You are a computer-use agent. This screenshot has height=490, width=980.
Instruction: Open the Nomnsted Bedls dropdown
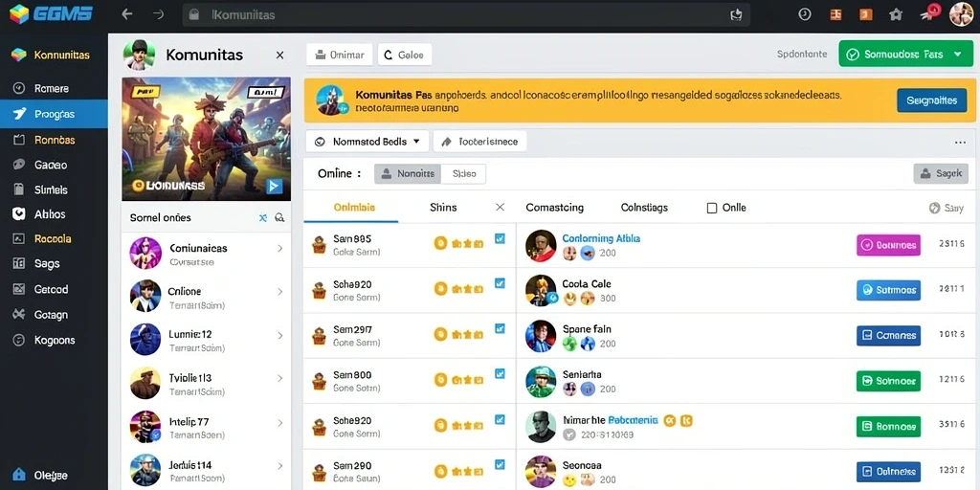coord(367,142)
